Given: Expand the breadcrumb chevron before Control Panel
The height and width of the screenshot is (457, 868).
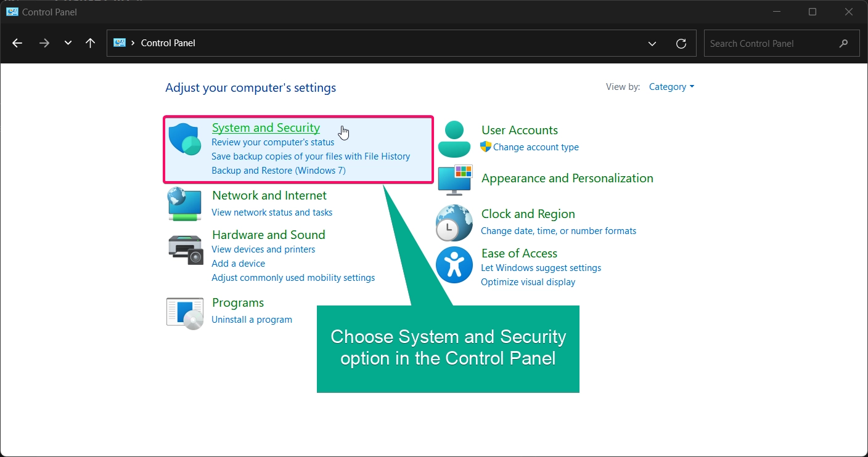Looking at the screenshot, I should click(x=133, y=43).
